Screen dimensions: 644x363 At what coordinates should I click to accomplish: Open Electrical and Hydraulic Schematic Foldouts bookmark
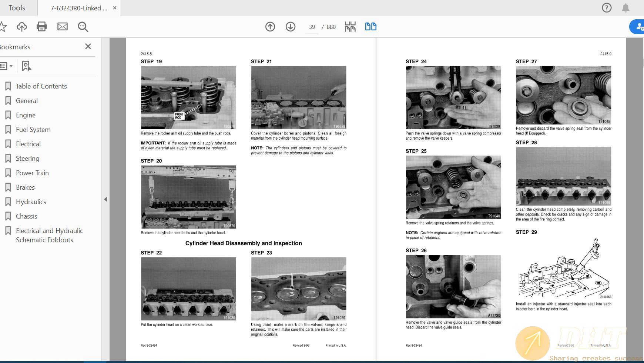point(49,235)
